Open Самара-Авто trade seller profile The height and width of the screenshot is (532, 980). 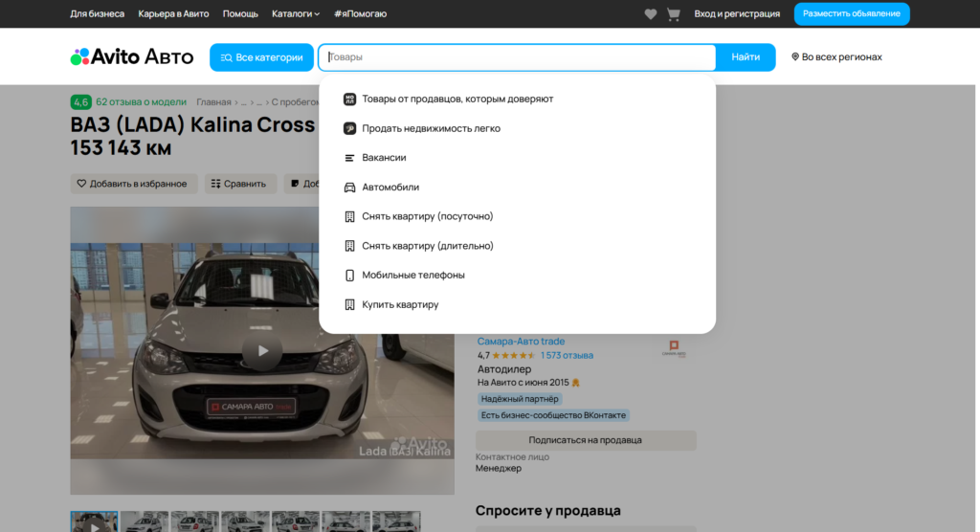(x=521, y=342)
